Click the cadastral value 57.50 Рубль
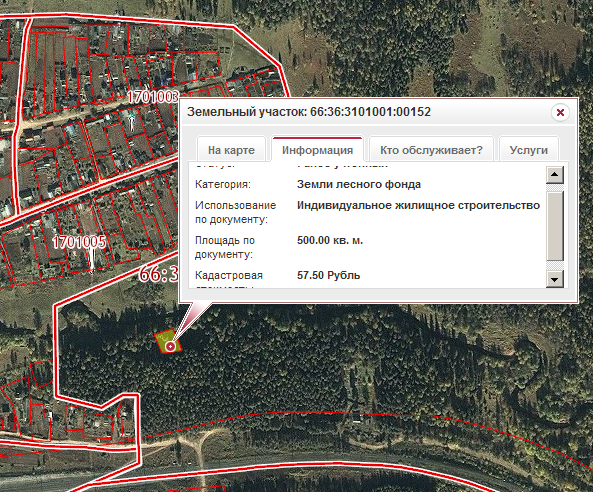The image size is (593, 492). (x=328, y=275)
